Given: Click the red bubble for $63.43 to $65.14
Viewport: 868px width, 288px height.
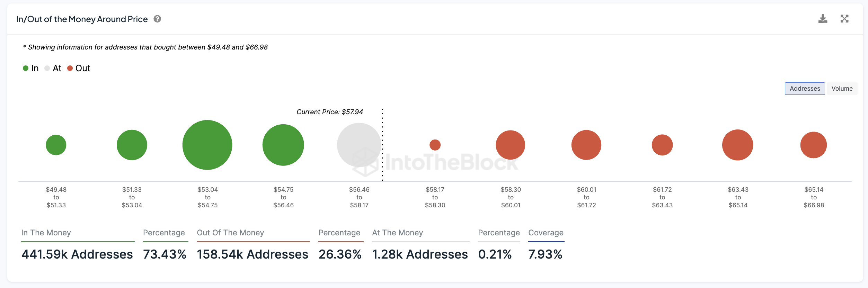Looking at the screenshot, I should [738, 145].
